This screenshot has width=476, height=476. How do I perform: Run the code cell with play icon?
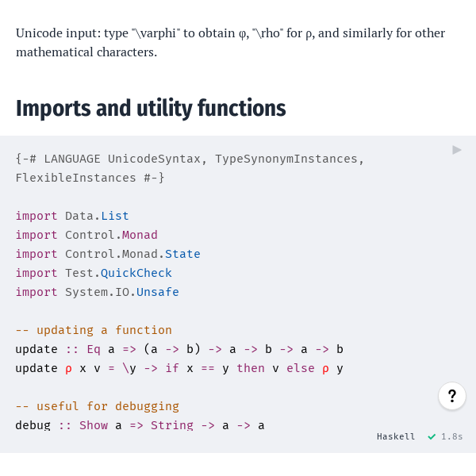[457, 150]
